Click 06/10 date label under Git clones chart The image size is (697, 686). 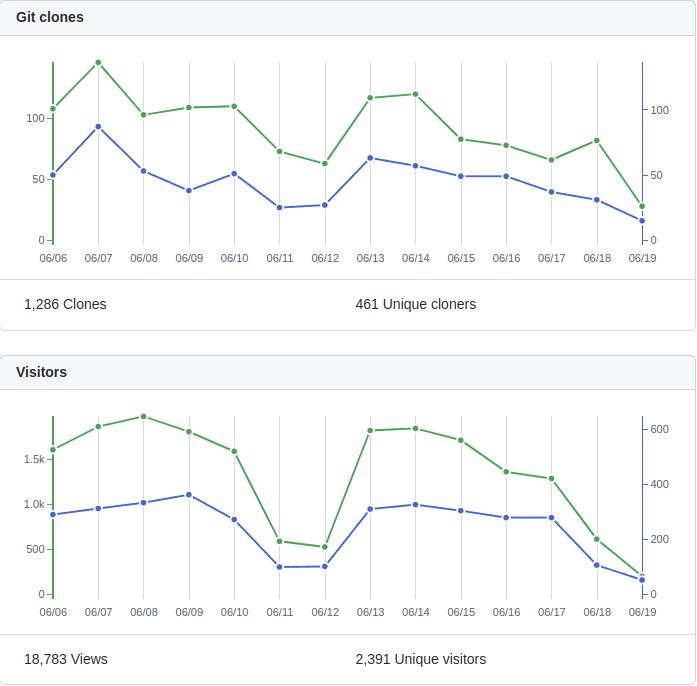pyautogui.click(x=234, y=258)
